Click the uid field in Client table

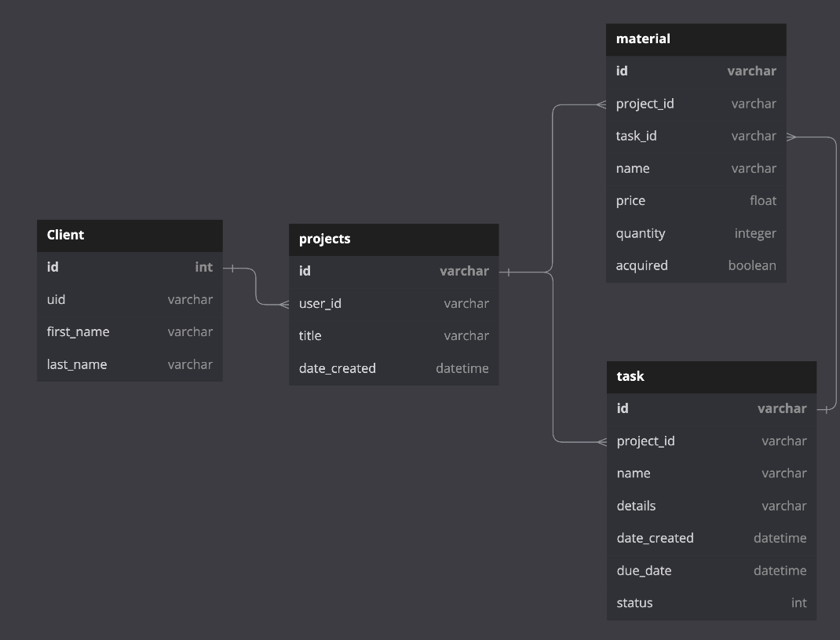(x=56, y=299)
